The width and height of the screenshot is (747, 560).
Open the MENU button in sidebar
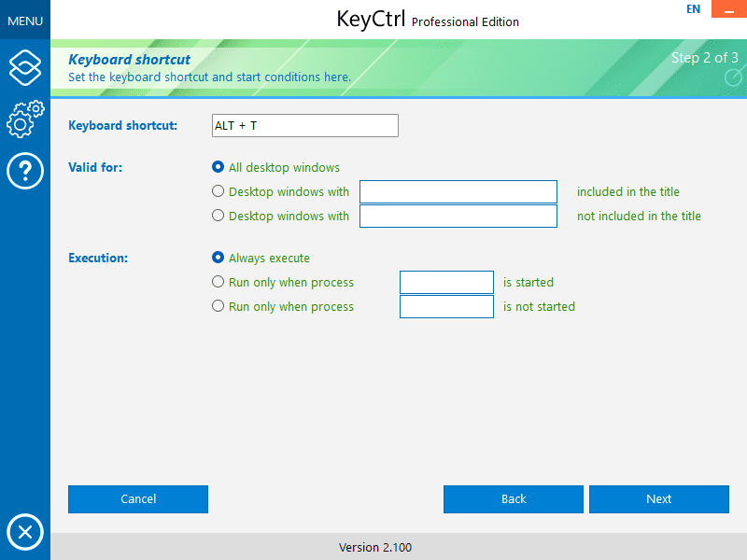(25, 21)
